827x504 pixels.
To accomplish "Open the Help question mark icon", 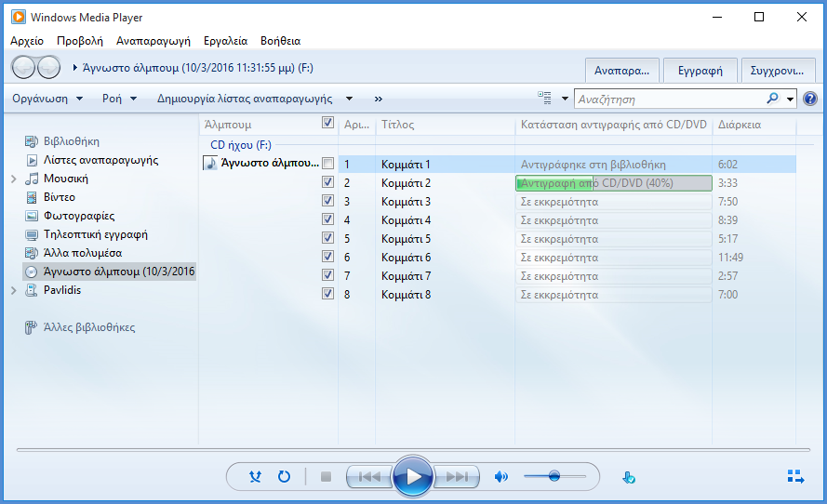I will tap(810, 99).
